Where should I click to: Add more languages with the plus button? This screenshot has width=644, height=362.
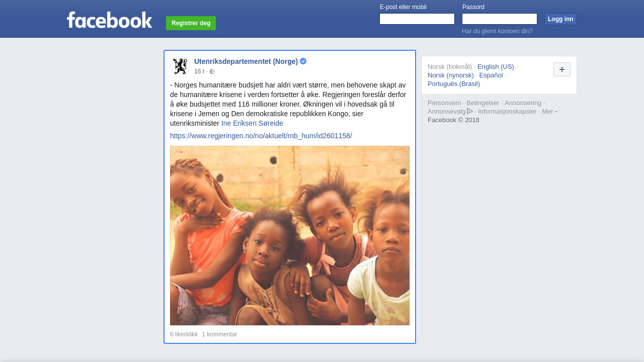[562, 69]
